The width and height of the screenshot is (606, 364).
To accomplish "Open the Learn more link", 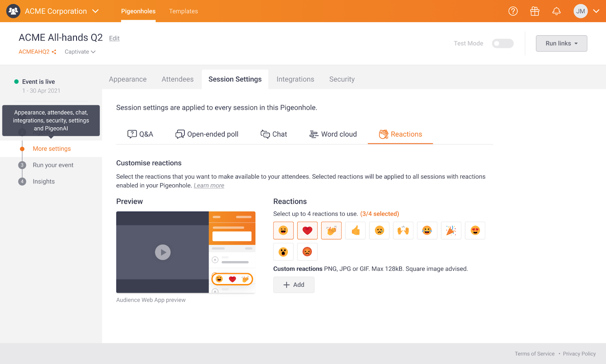I will tap(209, 185).
